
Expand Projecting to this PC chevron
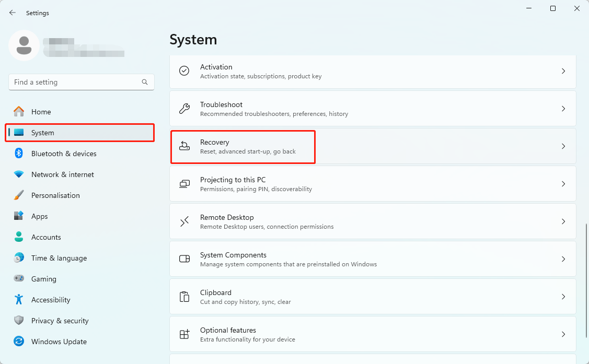click(x=563, y=183)
